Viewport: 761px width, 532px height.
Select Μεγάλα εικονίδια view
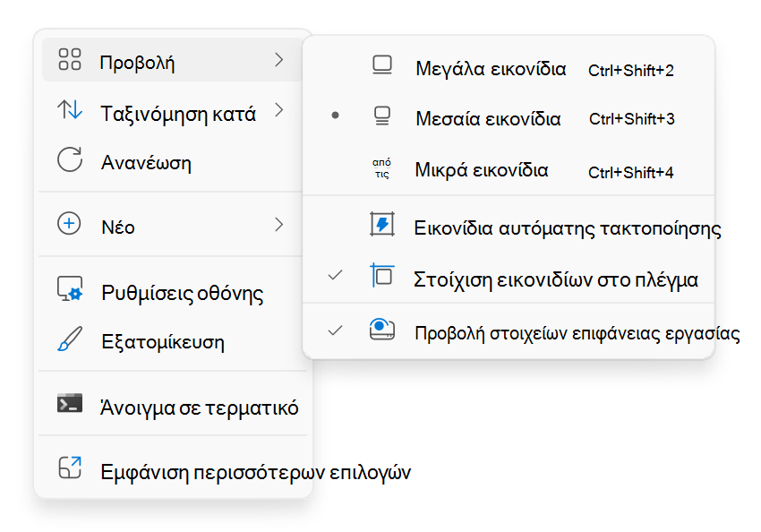pos(509,67)
